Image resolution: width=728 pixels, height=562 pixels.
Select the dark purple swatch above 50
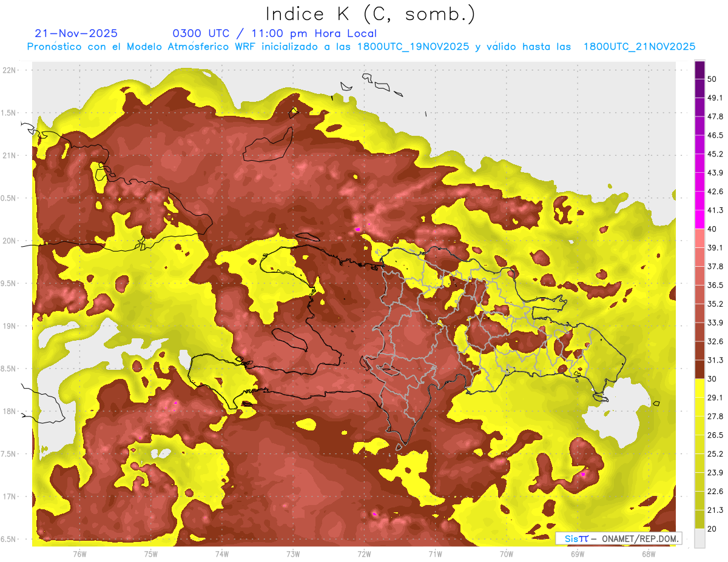[699, 70]
